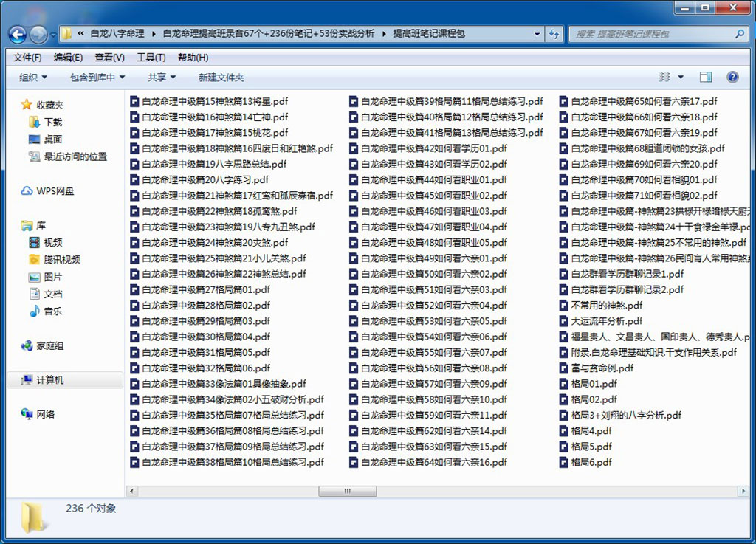Click the 新建文件夹 button
Screen dimensions: 756x544
221,78
